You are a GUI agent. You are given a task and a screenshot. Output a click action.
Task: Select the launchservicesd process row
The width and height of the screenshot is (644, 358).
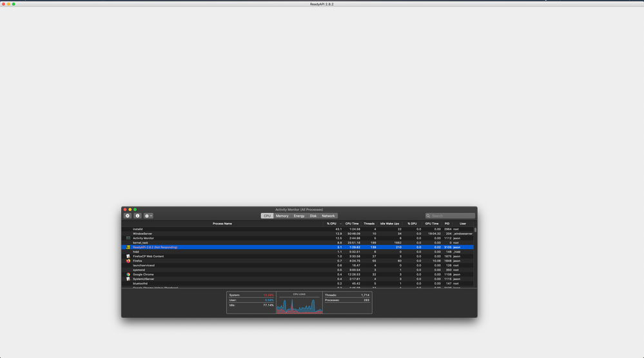(297, 266)
